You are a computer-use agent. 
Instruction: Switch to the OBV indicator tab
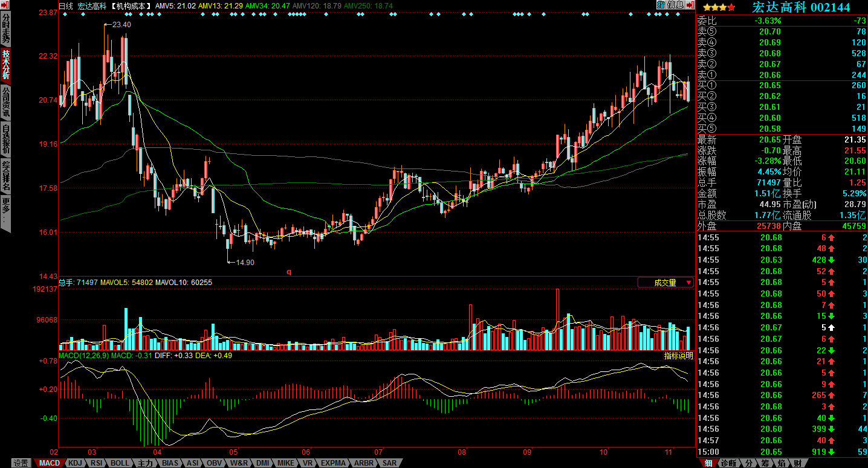(x=214, y=463)
